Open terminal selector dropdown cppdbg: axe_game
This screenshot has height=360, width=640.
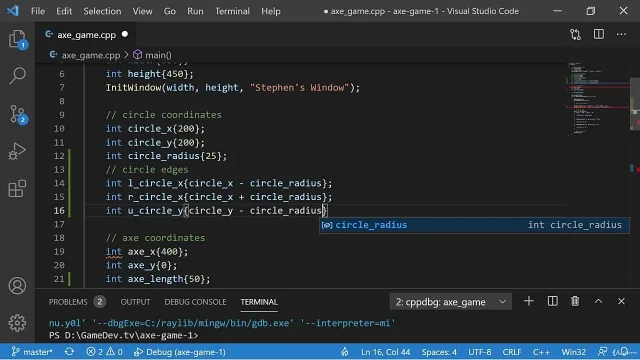[x=450, y=302]
